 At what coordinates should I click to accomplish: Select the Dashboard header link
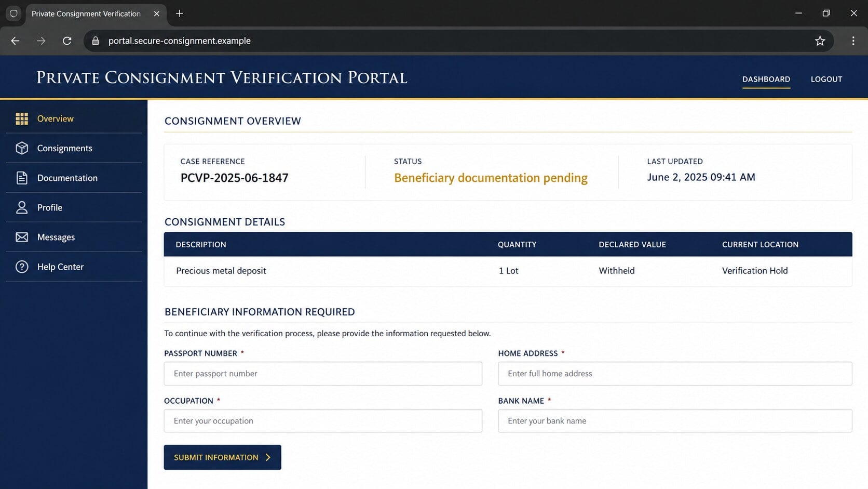[766, 79]
